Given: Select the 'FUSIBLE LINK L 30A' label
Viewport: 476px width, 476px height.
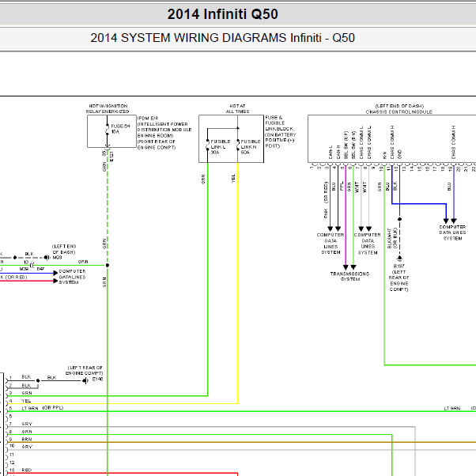Looking at the screenshot, I should (221, 147).
